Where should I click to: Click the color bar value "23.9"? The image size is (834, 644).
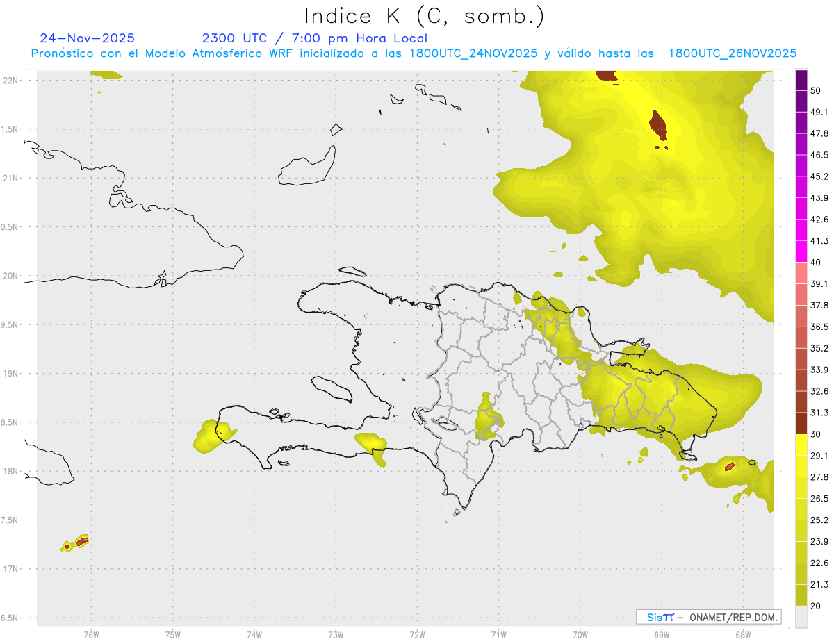click(819, 542)
